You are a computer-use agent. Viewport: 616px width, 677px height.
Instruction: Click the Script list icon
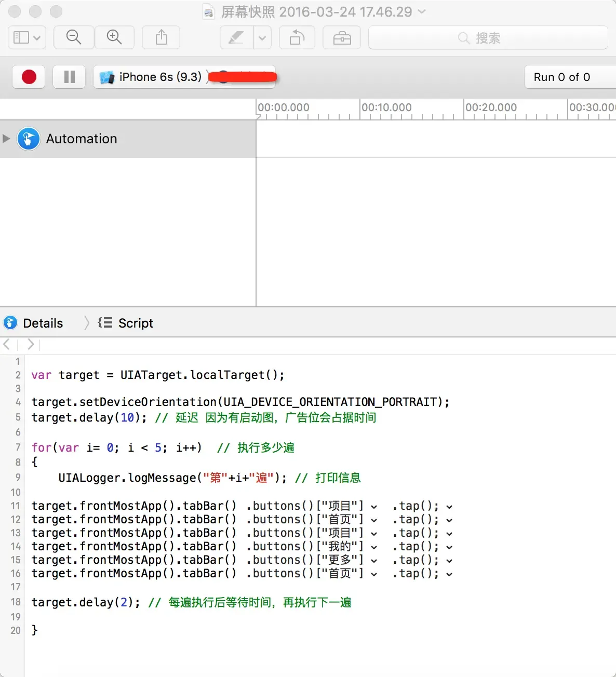point(105,323)
